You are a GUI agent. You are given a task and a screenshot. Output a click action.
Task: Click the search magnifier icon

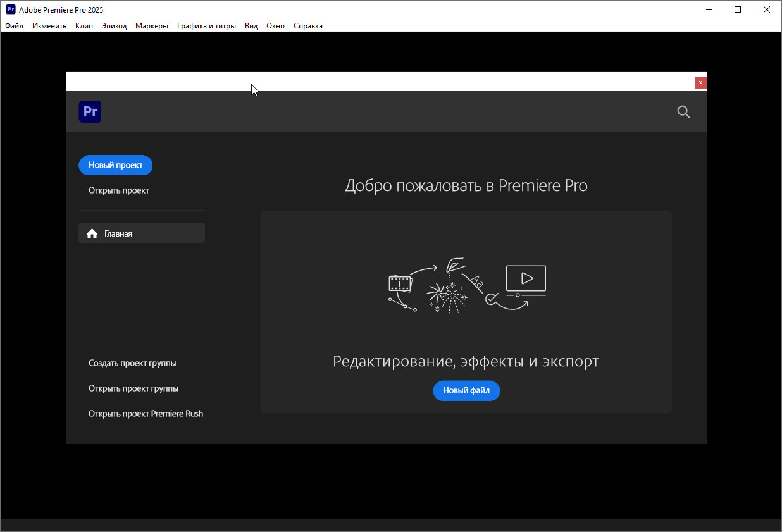[x=683, y=112]
